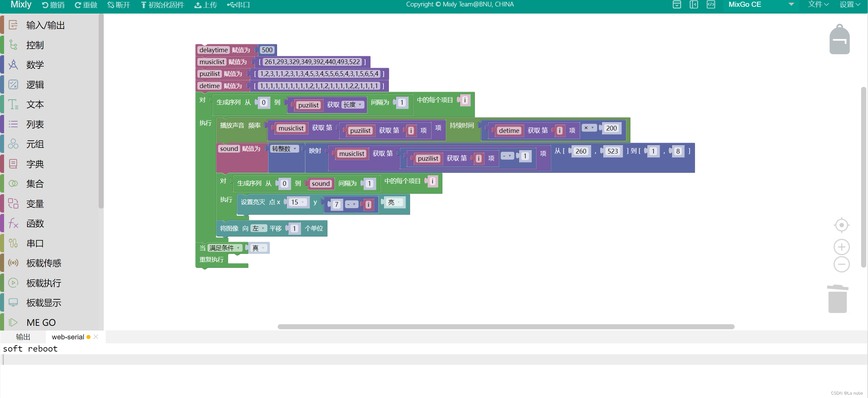Screen dimensions: 868x398
Task: Click the 重做 redo button
Action: pos(86,5)
